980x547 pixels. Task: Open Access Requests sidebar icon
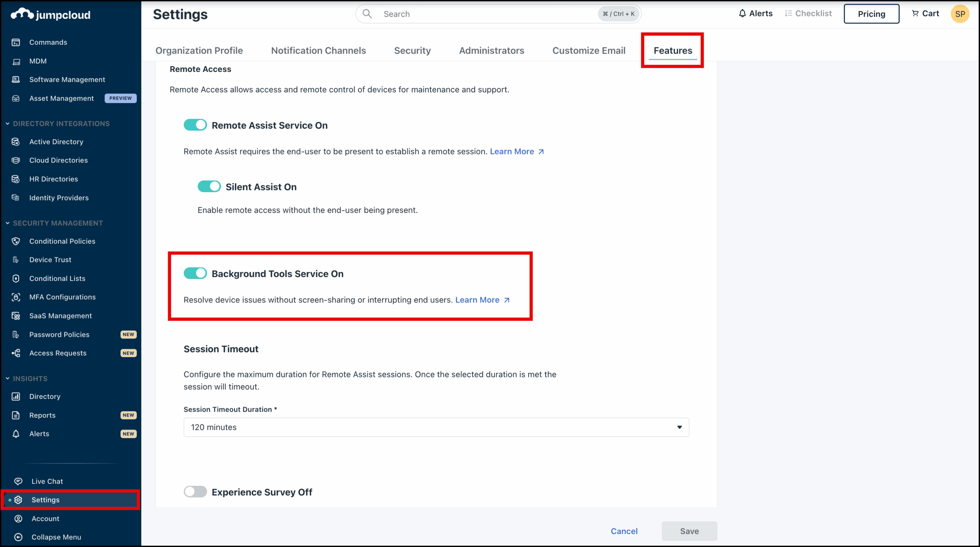pyautogui.click(x=16, y=353)
